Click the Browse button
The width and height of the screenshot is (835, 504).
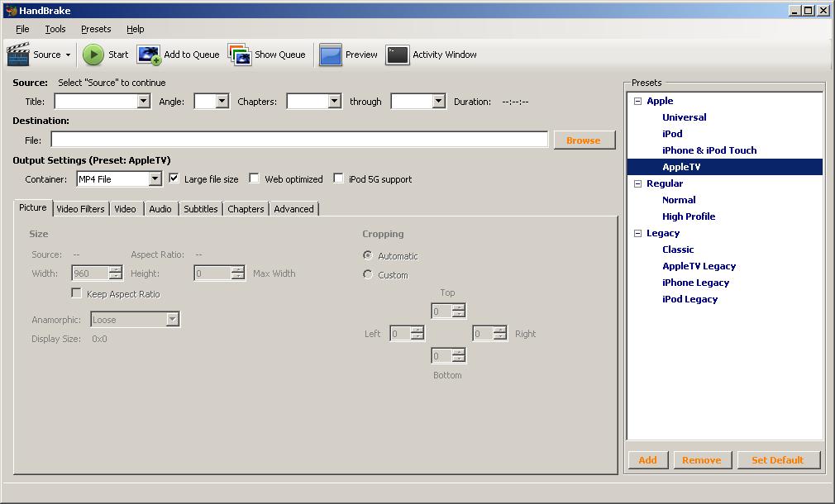[x=584, y=140]
